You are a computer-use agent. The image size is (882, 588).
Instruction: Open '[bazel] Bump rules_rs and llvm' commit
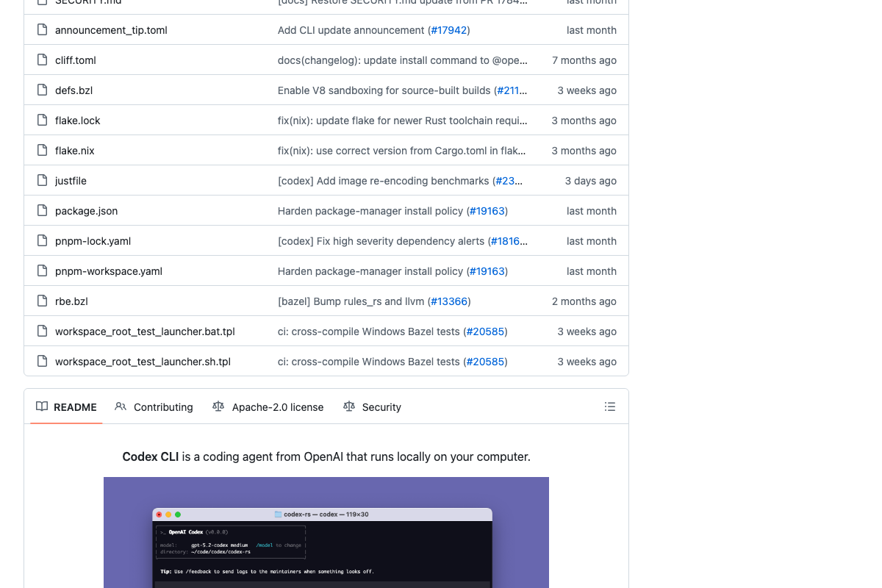[351, 301]
